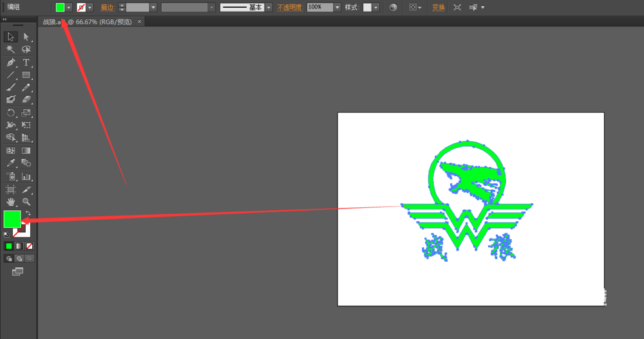Choose the Mesh tool
644x339 pixels.
coord(10,151)
